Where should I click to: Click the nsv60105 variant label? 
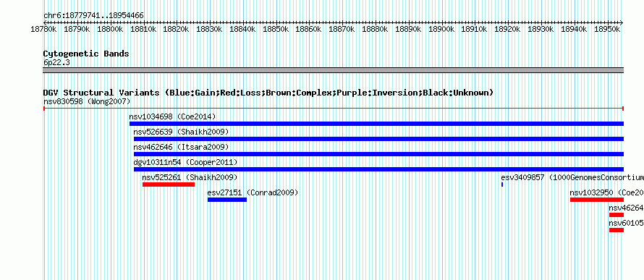[627, 223]
